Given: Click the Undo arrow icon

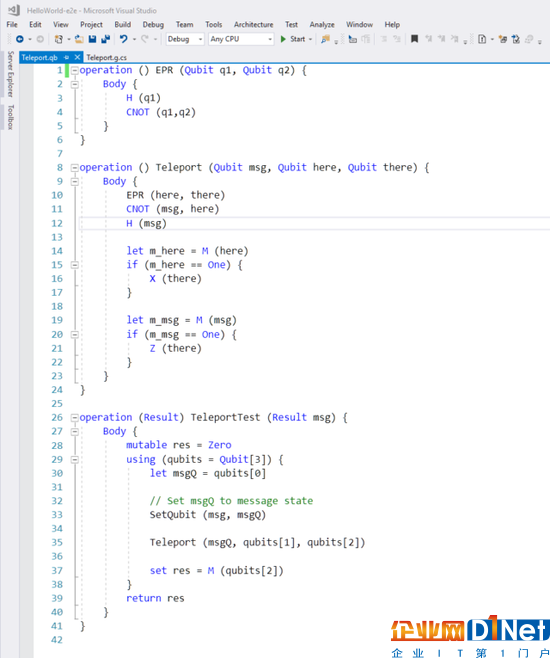Looking at the screenshot, I should coord(123,39).
